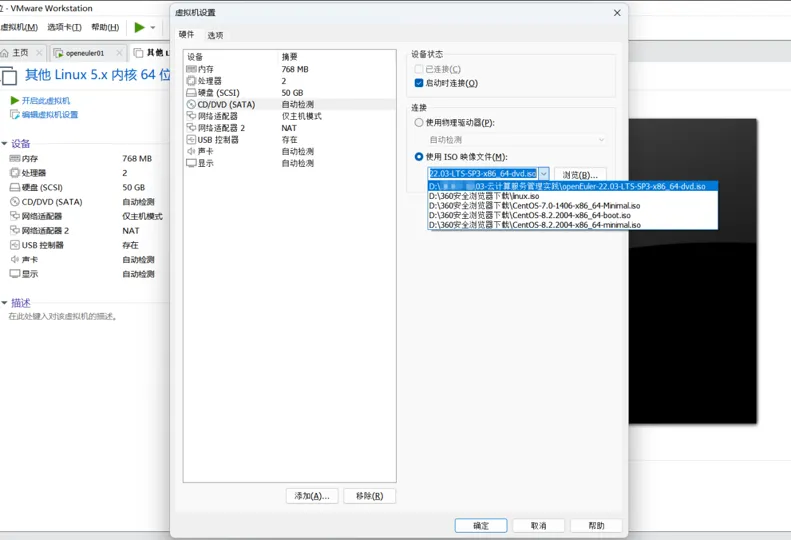The width and height of the screenshot is (791, 540).
Task: Click the VM description text area in the main window
Action: click(x=64, y=316)
